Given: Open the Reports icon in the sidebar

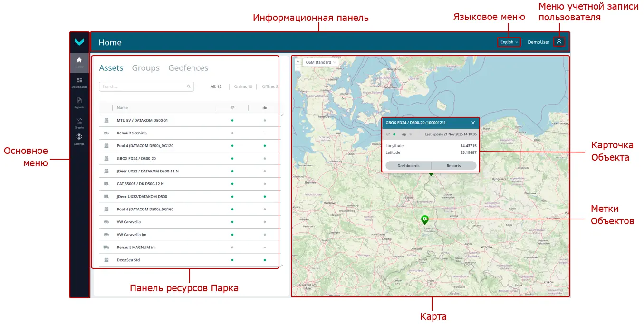Looking at the screenshot, I should pyautogui.click(x=79, y=101).
